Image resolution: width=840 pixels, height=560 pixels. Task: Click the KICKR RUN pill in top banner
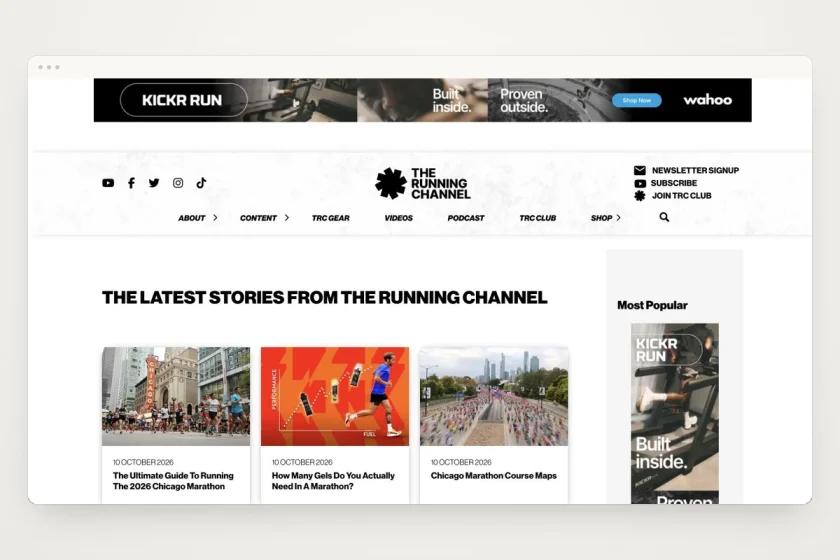(184, 100)
